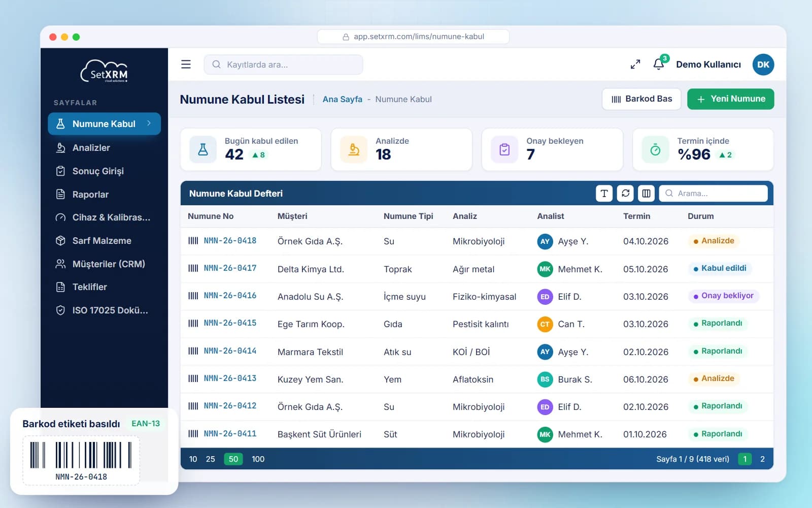Click the DK user avatar
812x508 pixels.
(763, 65)
